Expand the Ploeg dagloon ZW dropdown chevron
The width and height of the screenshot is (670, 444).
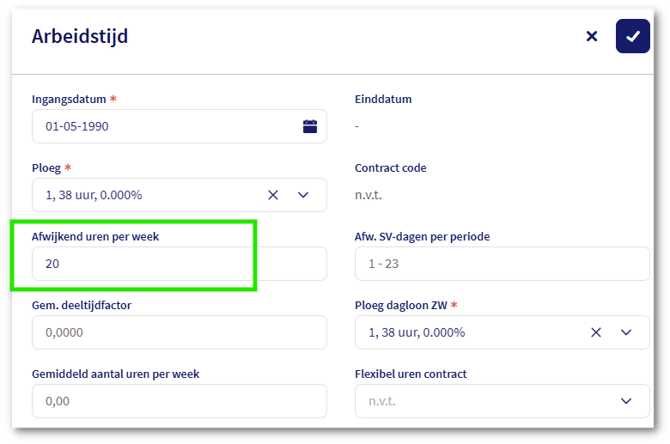(x=627, y=332)
